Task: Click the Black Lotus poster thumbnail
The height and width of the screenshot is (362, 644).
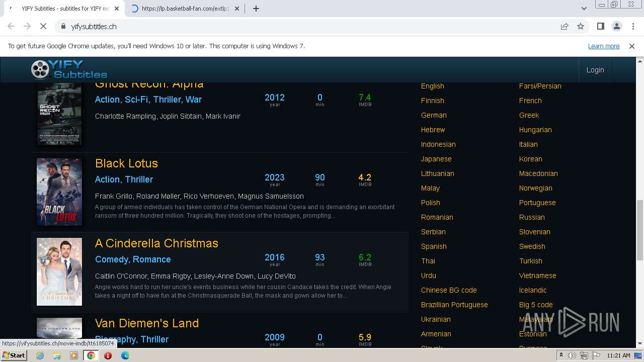Action: point(59,192)
